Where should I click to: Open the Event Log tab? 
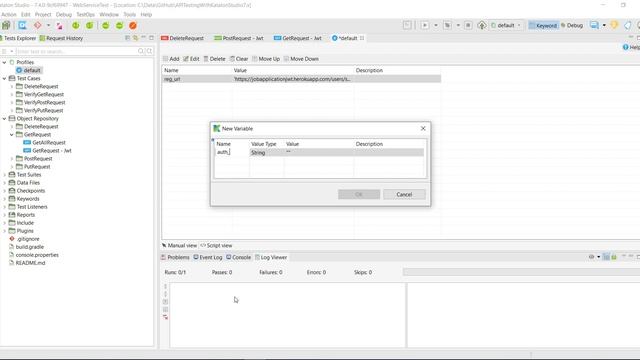click(x=208, y=257)
